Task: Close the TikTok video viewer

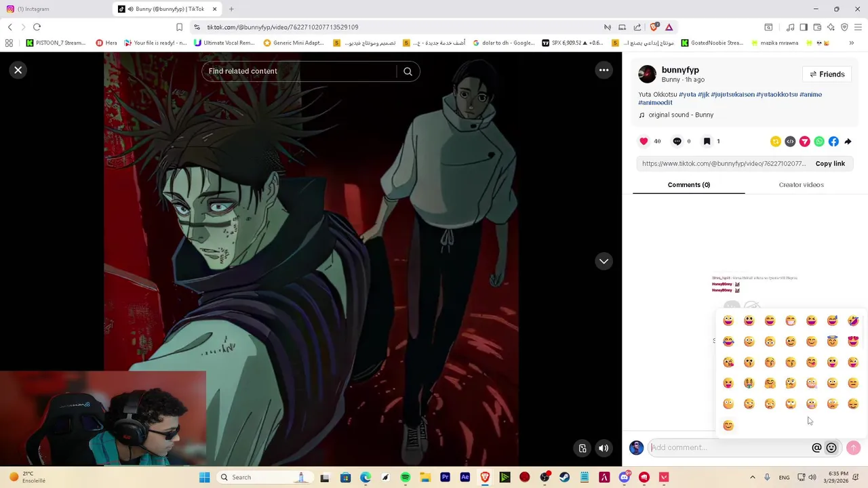Action: click(18, 70)
